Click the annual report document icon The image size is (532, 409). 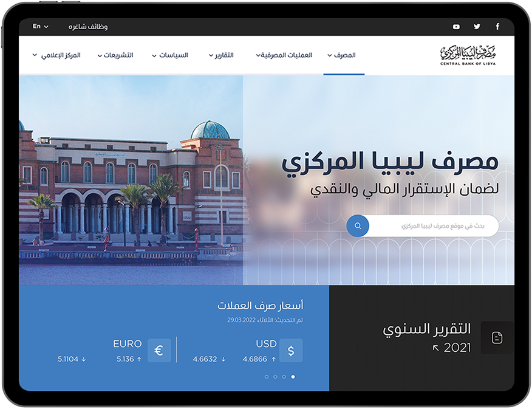[497, 338]
